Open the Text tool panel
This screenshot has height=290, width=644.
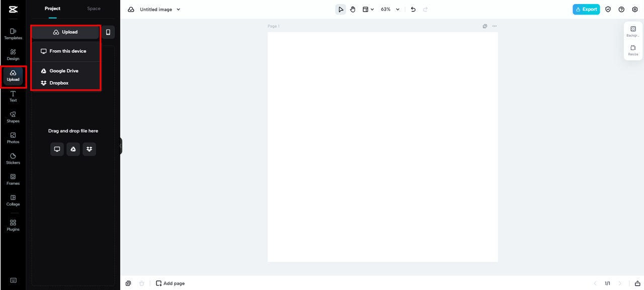point(13,96)
